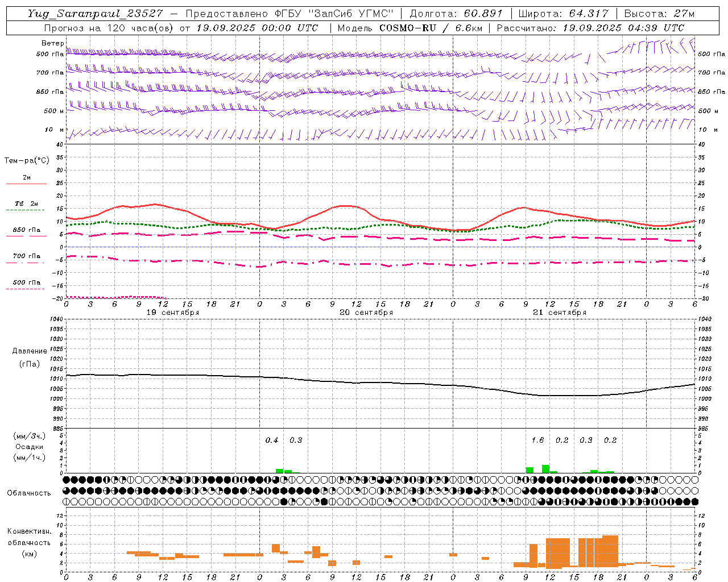This screenshot has height=582, width=728.
Task: Click the '(мм/3ч.)' units label
Action: [29, 436]
